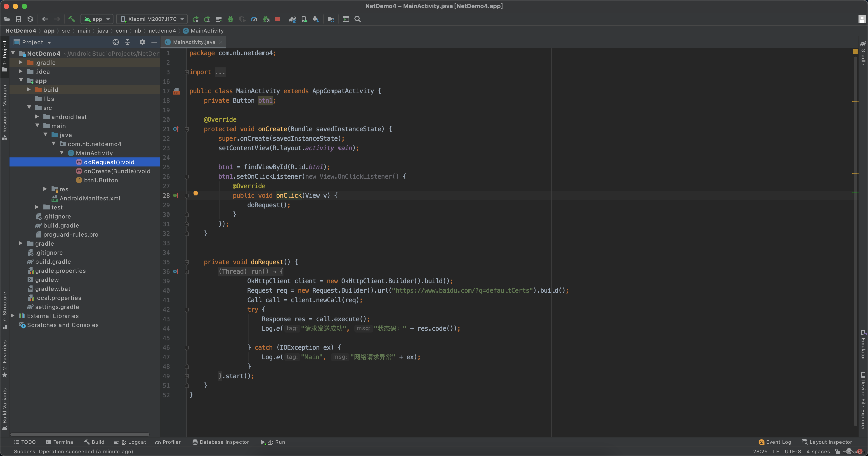Viewport: 868px width, 456px height.
Task: Click the Attach debugger to process icon
Action: (266, 19)
